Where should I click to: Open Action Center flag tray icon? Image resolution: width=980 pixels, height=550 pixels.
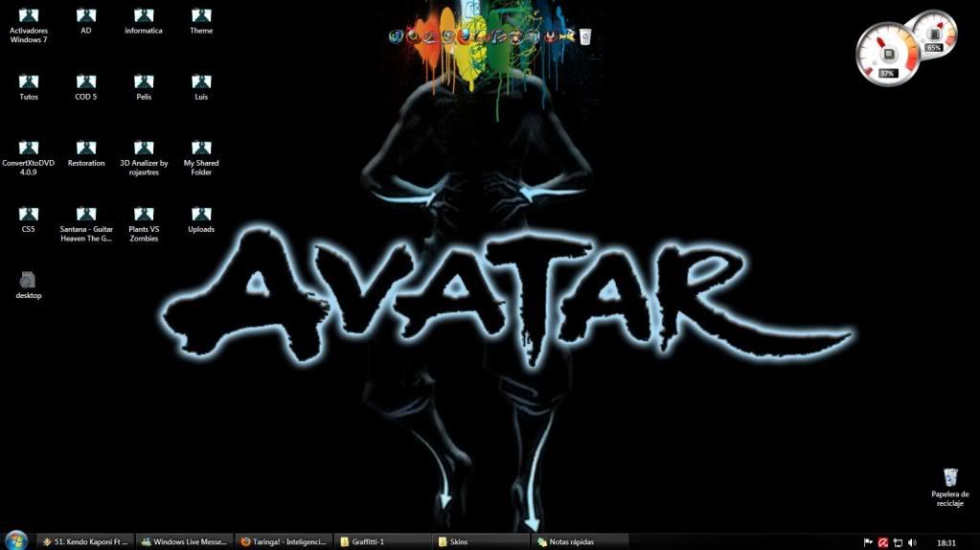coord(868,542)
